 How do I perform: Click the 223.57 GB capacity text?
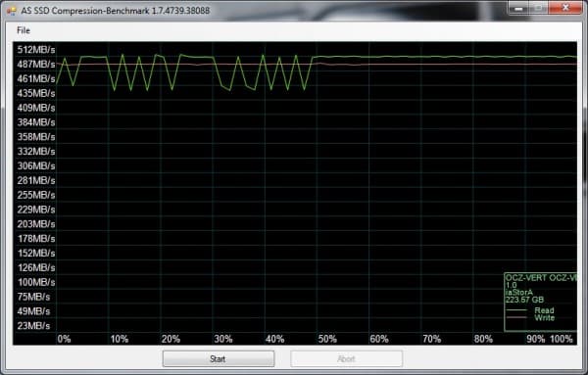pos(524,300)
